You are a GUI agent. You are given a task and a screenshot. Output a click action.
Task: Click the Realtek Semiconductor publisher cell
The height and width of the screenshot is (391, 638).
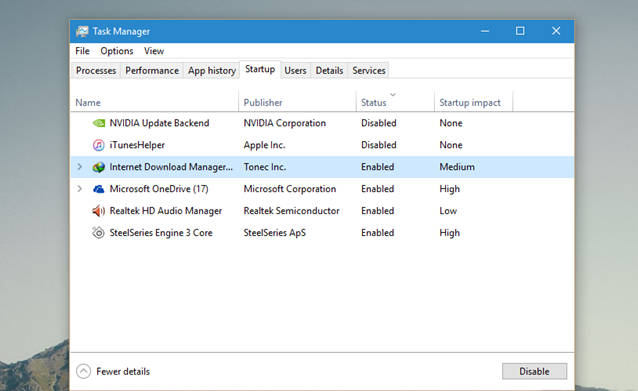[x=291, y=211]
